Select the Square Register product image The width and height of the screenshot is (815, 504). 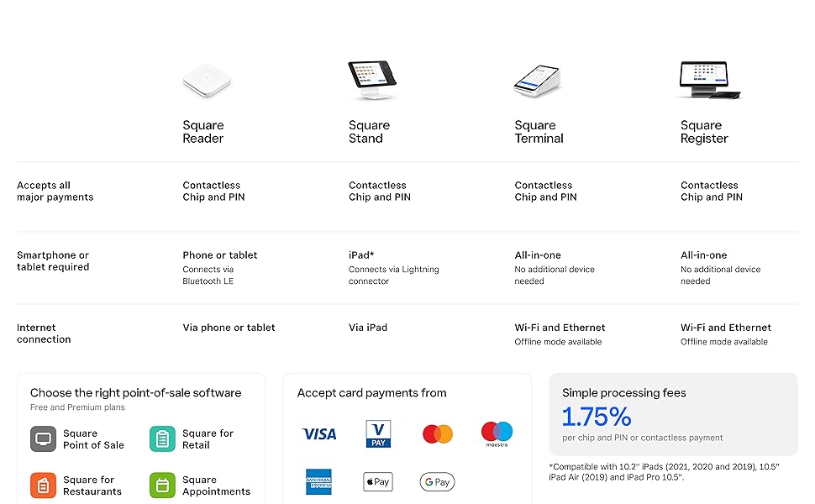709,81
